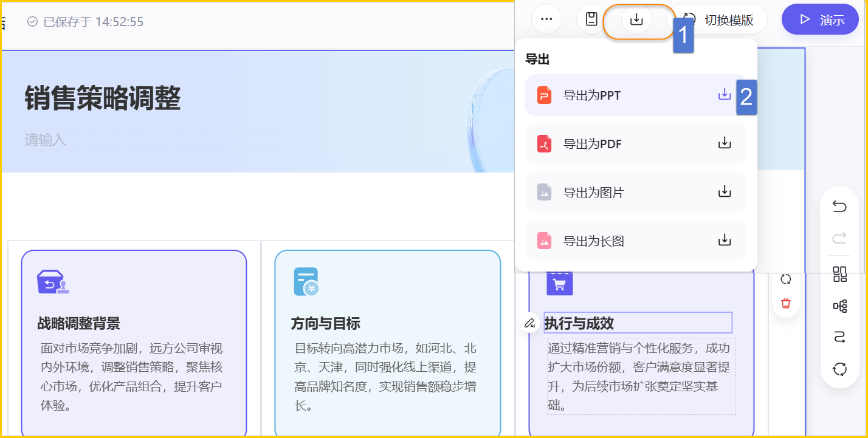
Task: Redo using the side toolbar arrow
Action: pyautogui.click(x=839, y=238)
